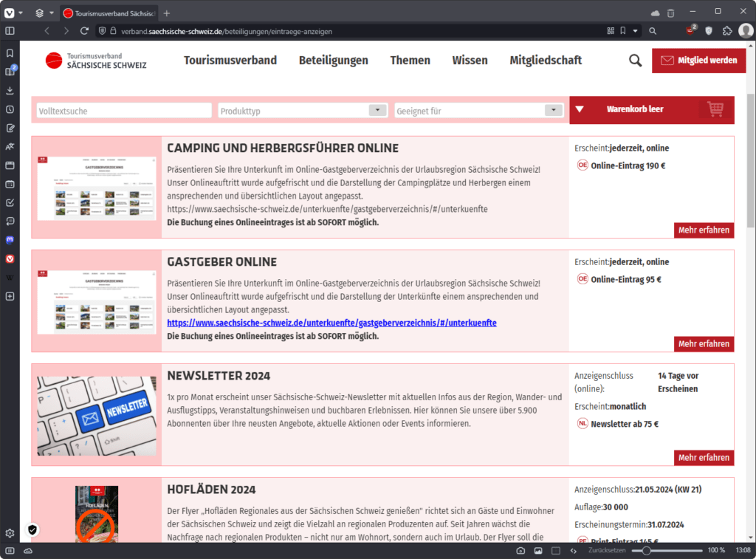The height and width of the screenshot is (559, 756).
Task: Mehr erfahren for Newsletter 2024
Action: 704,458
